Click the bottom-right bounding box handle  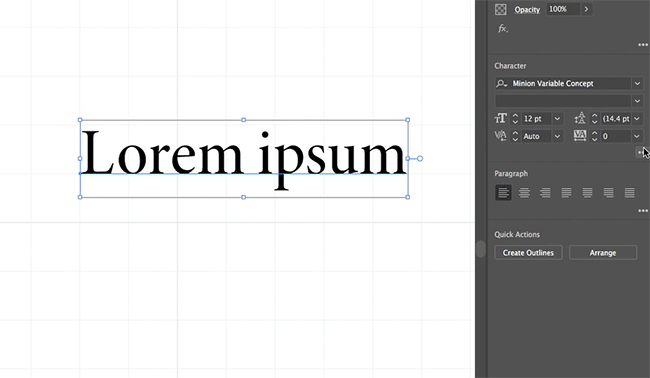click(407, 197)
